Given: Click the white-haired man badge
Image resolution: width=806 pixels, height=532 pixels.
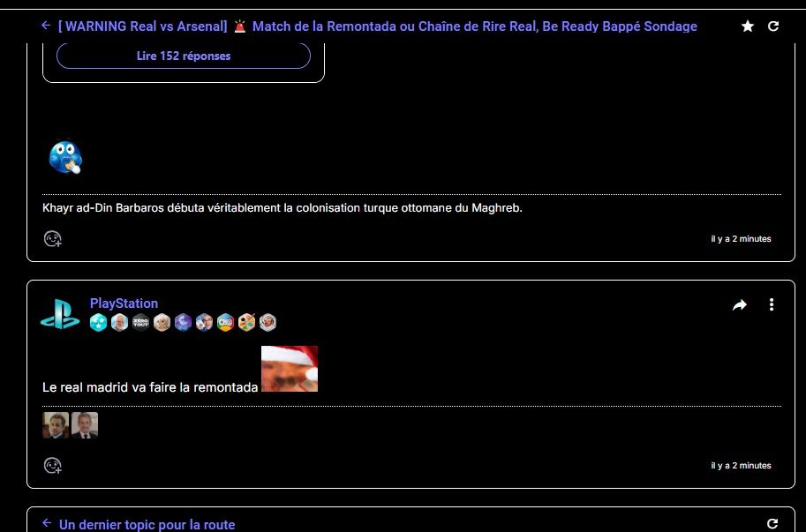Looking at the screenshot, I should coord(119,323).
